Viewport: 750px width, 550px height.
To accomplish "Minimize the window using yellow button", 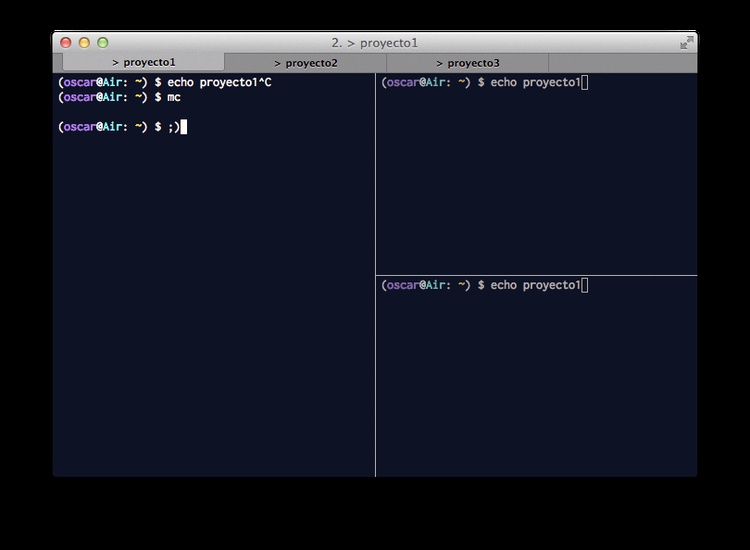I will point(84,43).
